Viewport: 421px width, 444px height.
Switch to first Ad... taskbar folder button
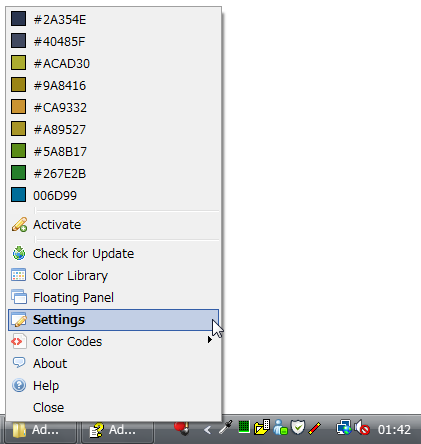click(39, 431)
